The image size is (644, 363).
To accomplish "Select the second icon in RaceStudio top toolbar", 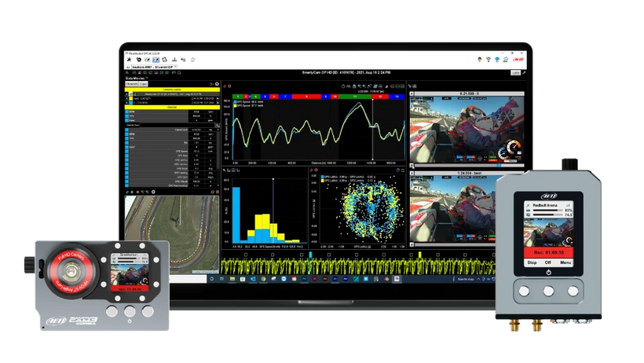I will tap(139, 60).
